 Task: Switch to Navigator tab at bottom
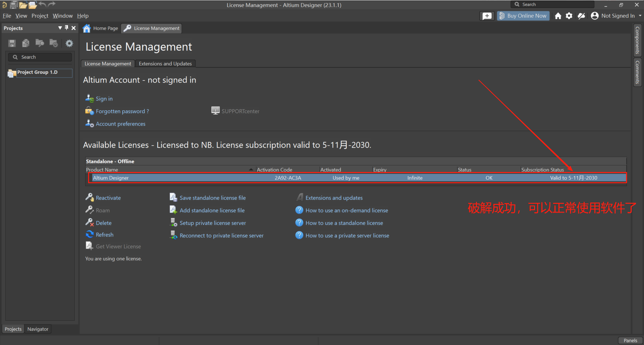tap(38, 329)
